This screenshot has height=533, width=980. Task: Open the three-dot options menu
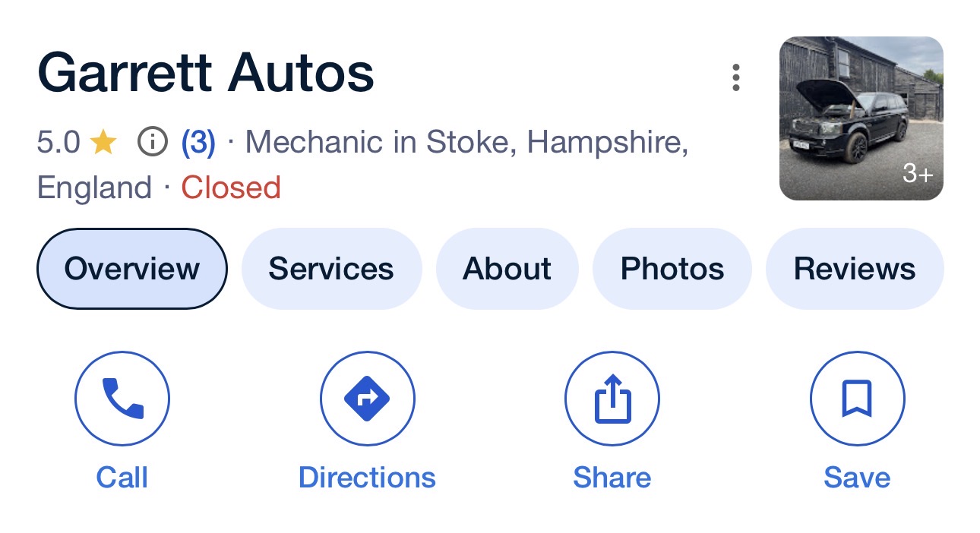click(x=735, y=76)
